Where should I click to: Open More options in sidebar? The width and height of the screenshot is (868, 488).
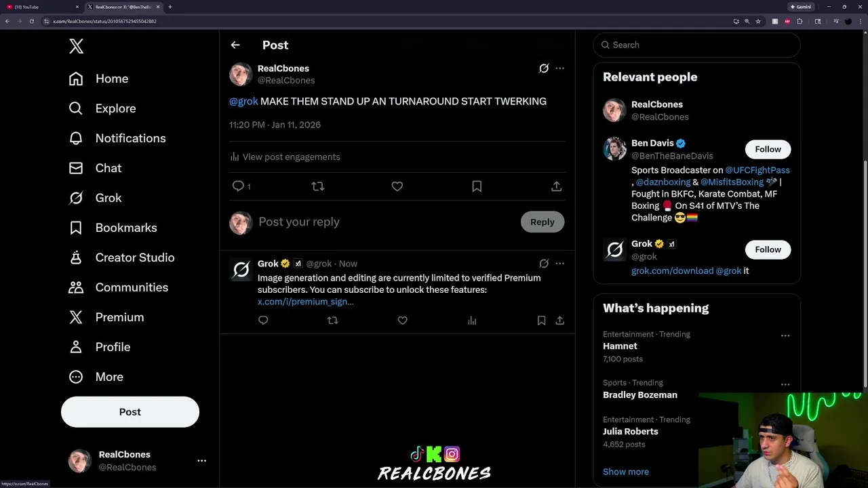(96, 377)
